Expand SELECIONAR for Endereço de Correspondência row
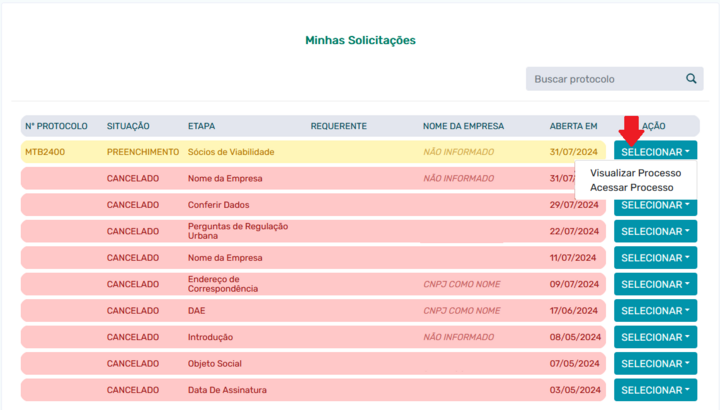Image resolution: width=720 pixels, height=410 pixels. (655, 284)
